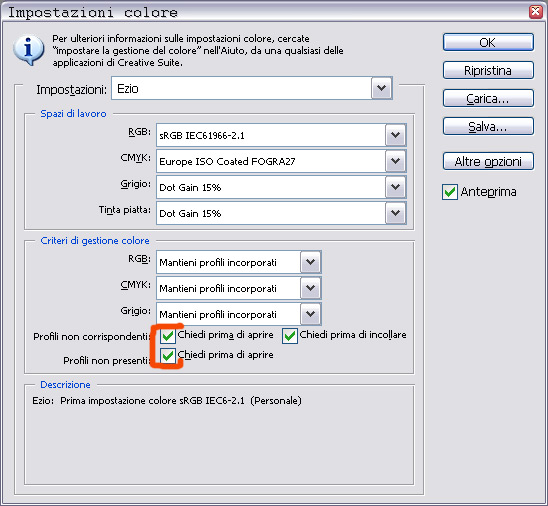
Task: Open the Carica... load dialog
Action: coord(488,98)
